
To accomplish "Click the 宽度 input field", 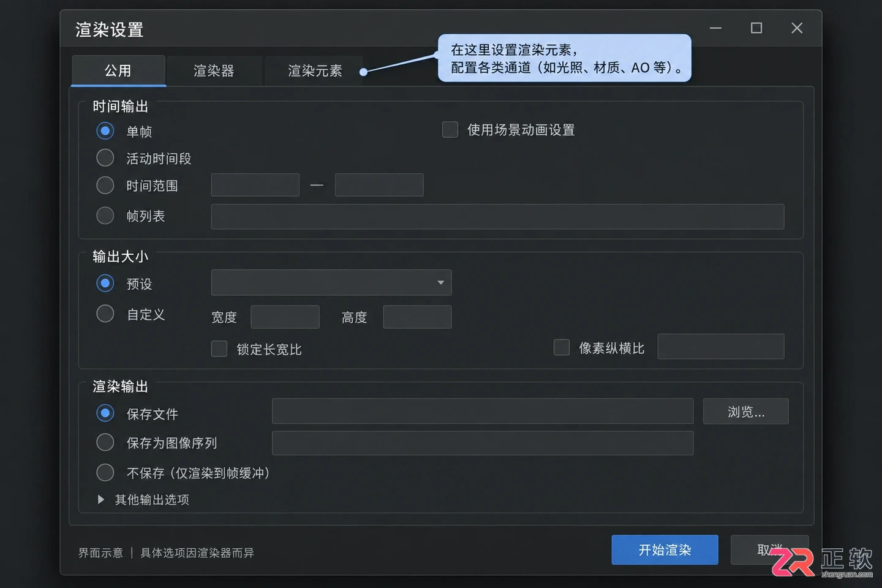I will coord(285,317).
